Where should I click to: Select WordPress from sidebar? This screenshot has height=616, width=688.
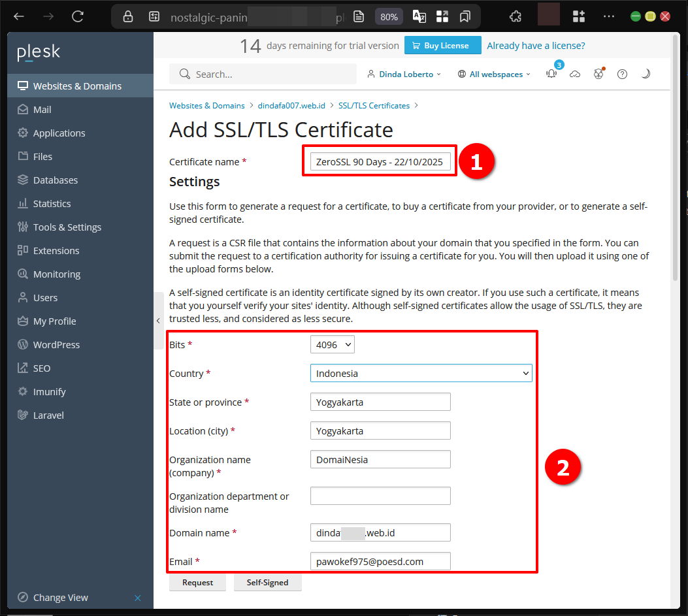coord(56,345)
